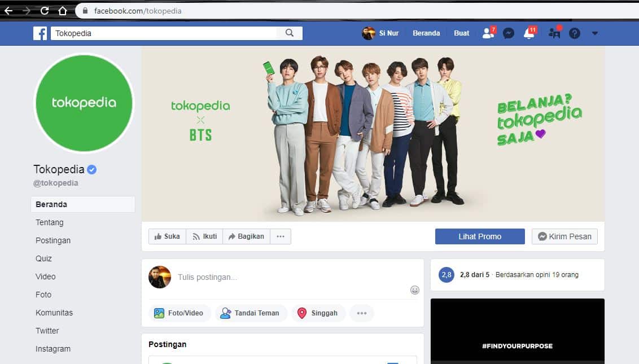Open Tentang in the sidebar
The width and height of the screenshot is (639, 364).
[49, 222]
